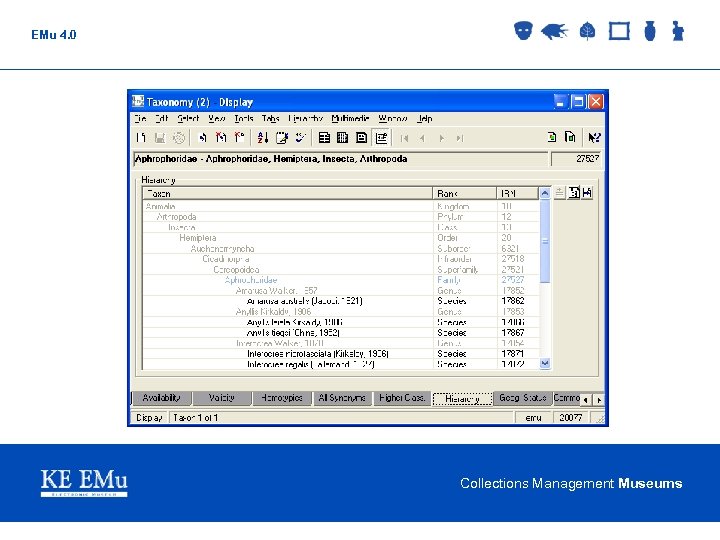The width and height of the screenshot is (720, 540).
Task: Click the context Help arrow-question icon
Action: 594,138
